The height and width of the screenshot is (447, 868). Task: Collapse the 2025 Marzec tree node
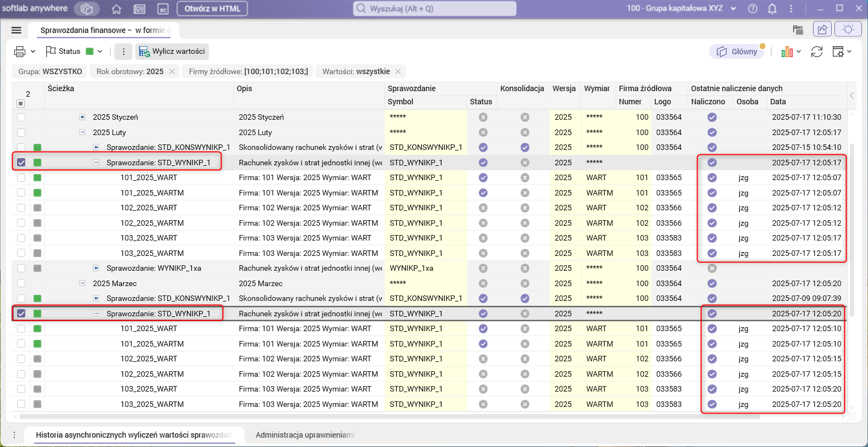pos(82,283)
